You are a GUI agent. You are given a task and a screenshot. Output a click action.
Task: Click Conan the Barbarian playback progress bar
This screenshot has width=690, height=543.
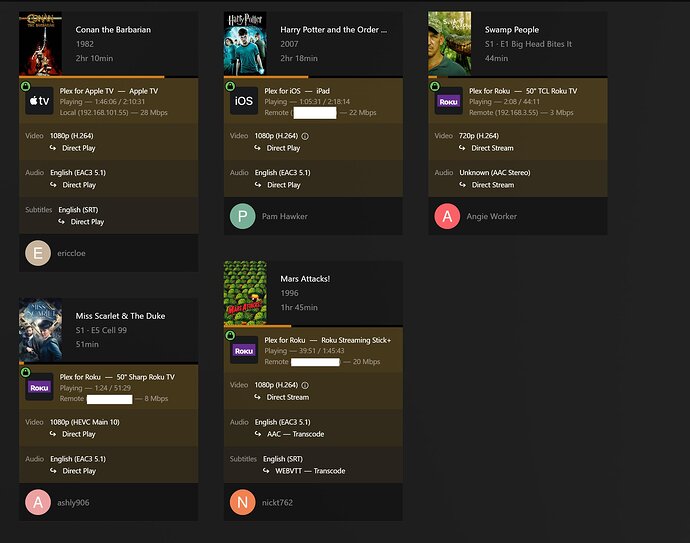pos(109,77)
